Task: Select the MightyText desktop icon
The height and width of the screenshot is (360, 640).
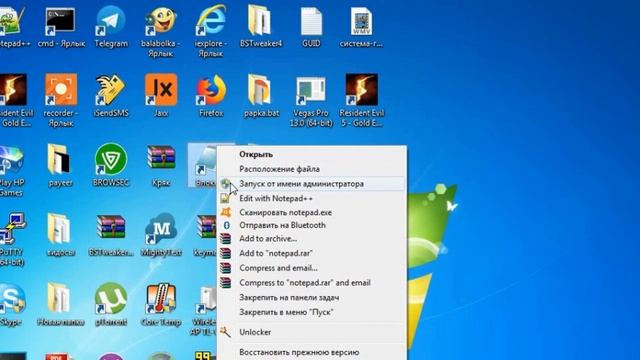Action: pos(161,229)
